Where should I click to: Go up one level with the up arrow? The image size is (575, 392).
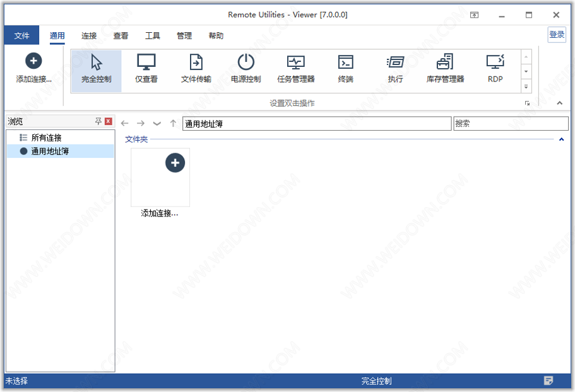tap(173, 124)
